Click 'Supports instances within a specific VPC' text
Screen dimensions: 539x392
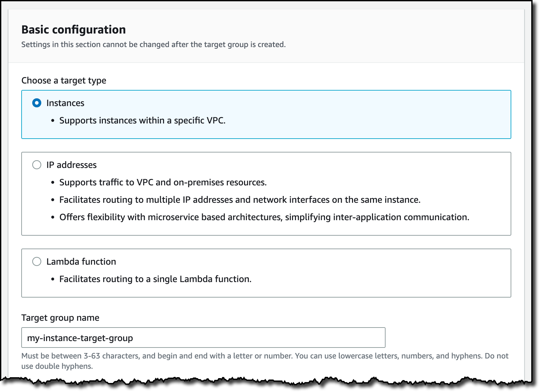coord(142,121)
